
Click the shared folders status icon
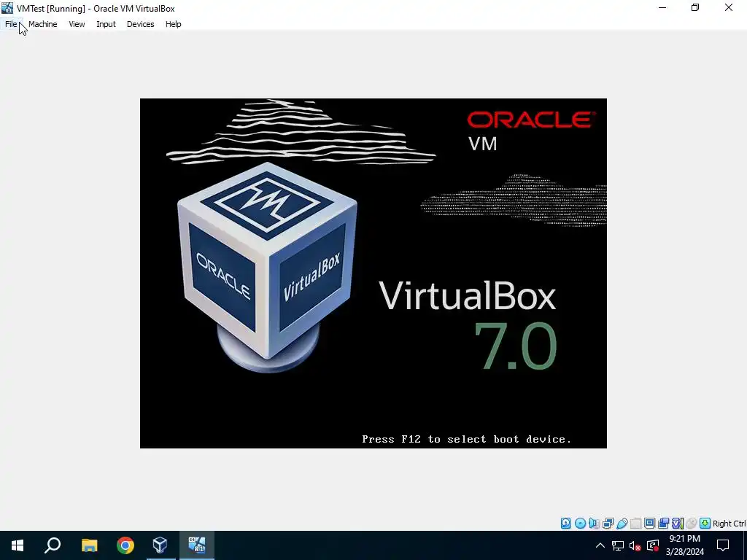tap(635, 524)
